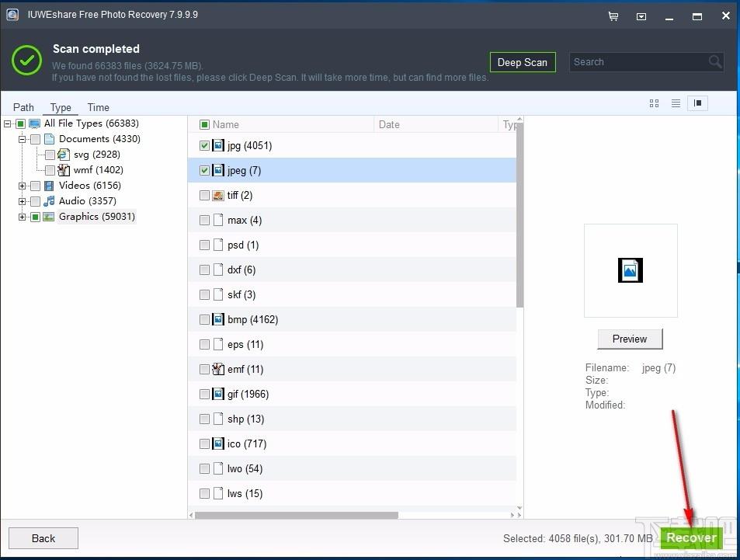
Task: Check the Documents (4330) tree checkbox
Action: pyautogui.click(x=36, y=139)
